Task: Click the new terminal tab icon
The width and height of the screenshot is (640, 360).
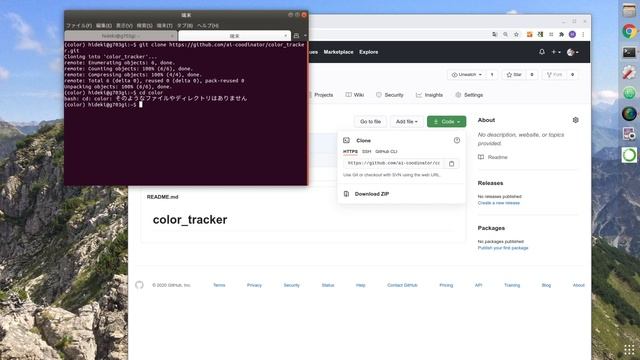Action: (296, 36)
